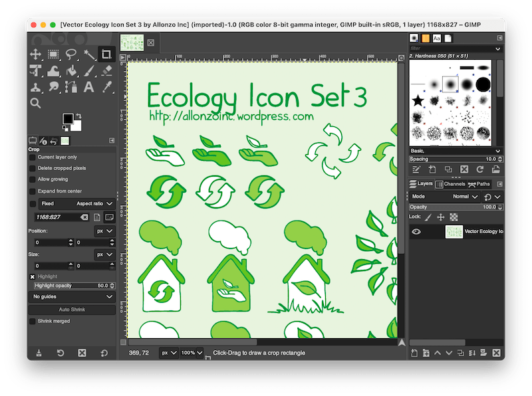Select the Move tool
The image size is (532, 396).
pyautogui.click(x=36, y=54)
